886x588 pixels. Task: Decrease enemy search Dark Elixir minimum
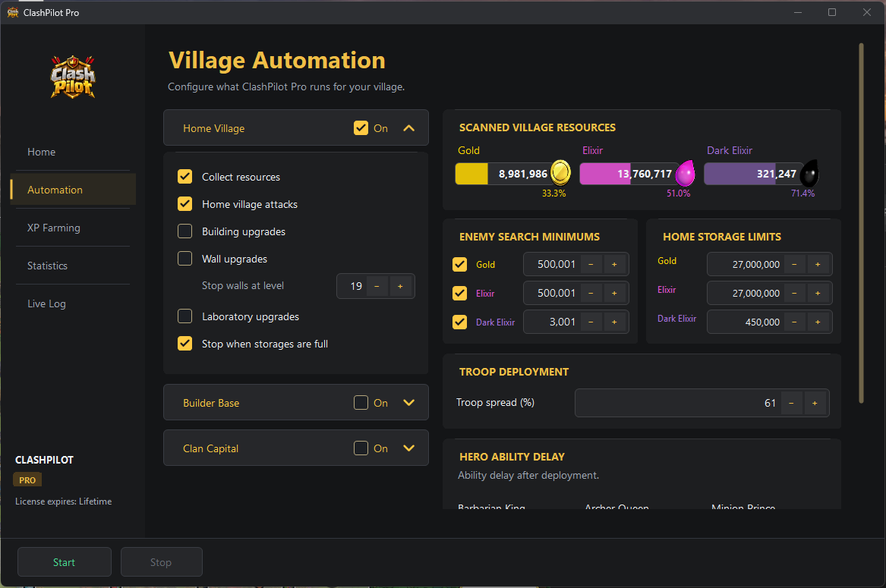pos(591,322)
